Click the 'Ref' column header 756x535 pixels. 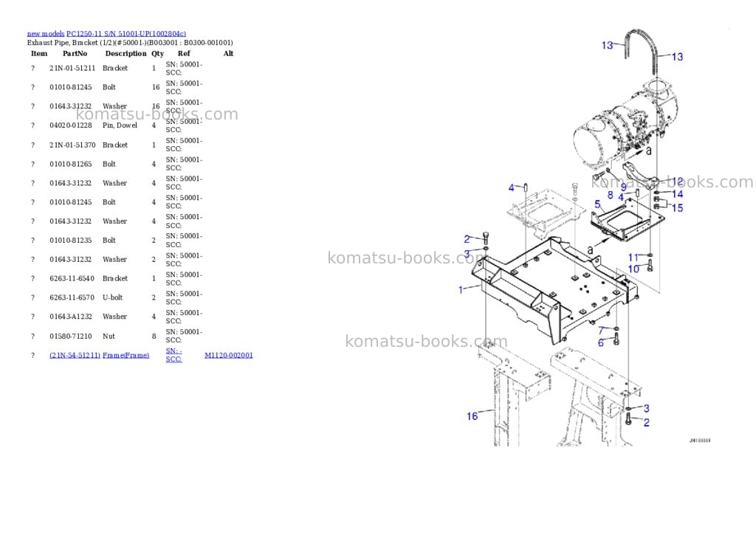pos(184,53)
